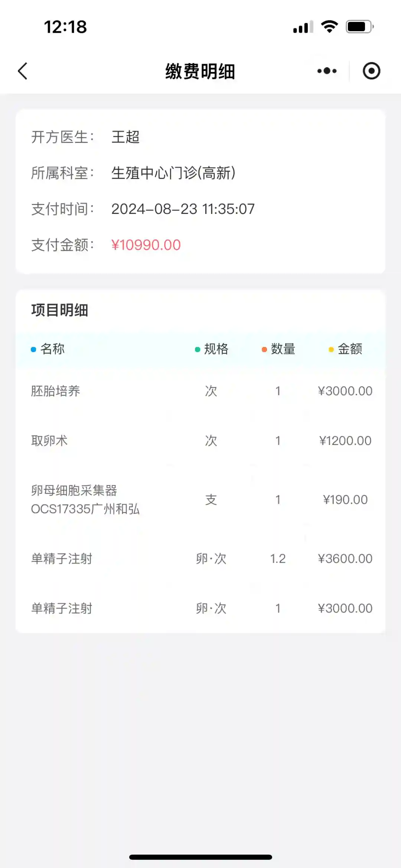Tap the yellow dot beside 金额
This screenshot has height=868, width=401.
[x=331, y=350]
